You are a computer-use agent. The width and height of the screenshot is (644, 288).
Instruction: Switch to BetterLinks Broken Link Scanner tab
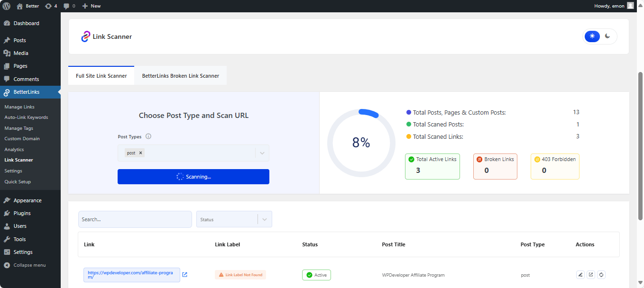[x=180, y=75]
